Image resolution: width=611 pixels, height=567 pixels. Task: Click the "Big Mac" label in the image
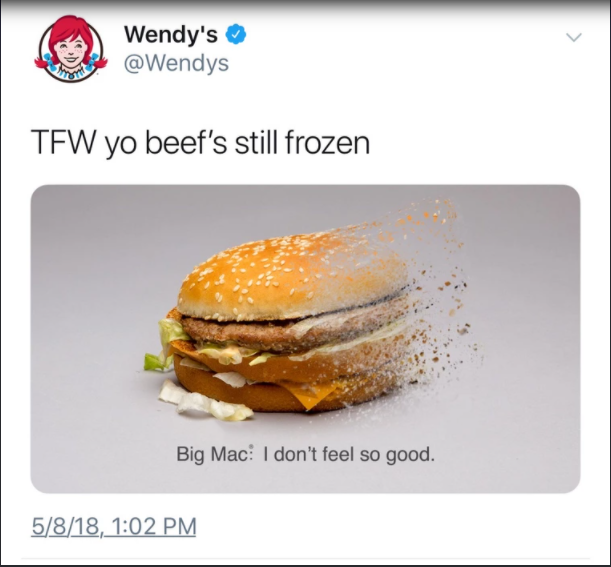click(214, 455)
